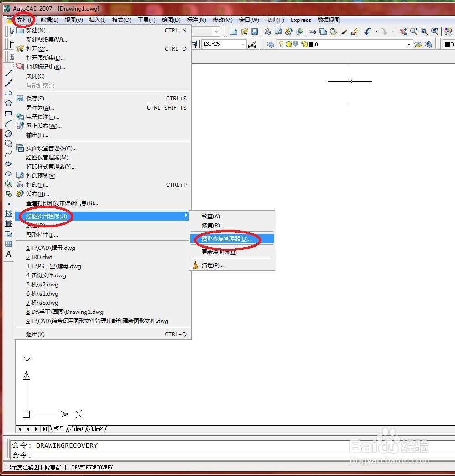455x476 pixels.
Task: Select the Table tool
Action: pos(9,244)
